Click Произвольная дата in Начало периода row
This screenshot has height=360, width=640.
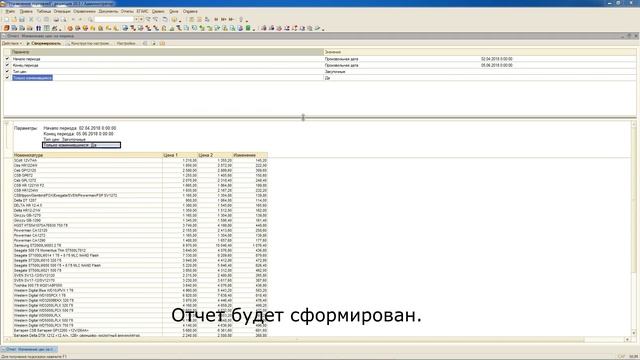click(341, 59)
